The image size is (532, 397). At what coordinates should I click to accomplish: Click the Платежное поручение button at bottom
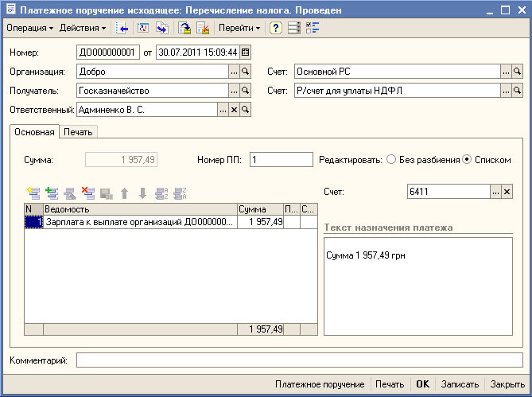320,383
